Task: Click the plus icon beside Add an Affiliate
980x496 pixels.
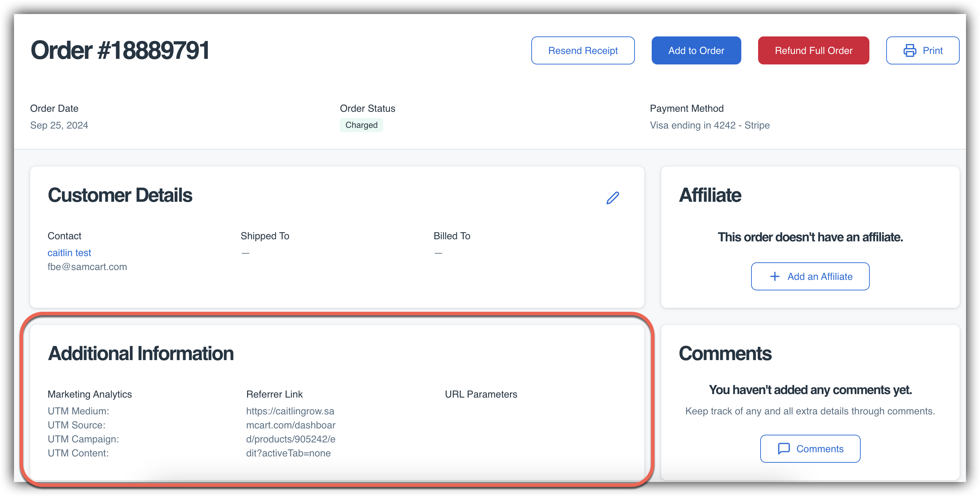Action: (775, 276)
